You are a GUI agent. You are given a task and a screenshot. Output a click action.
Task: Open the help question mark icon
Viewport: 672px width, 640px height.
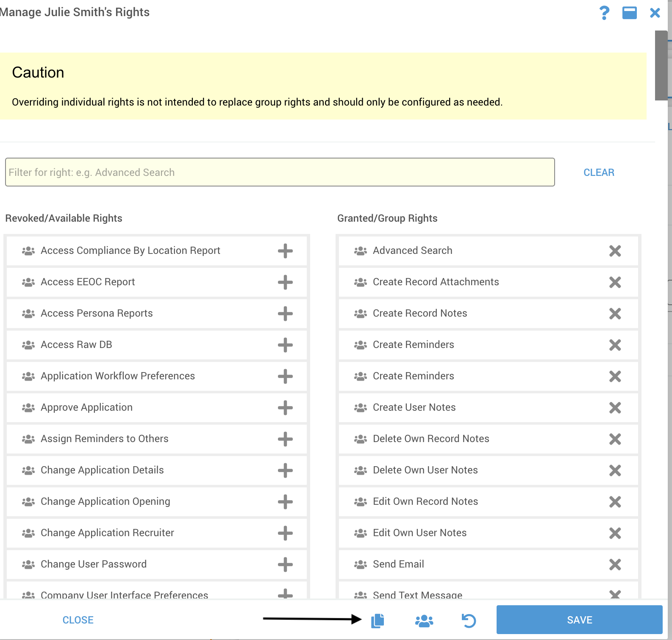pos(604,13)
